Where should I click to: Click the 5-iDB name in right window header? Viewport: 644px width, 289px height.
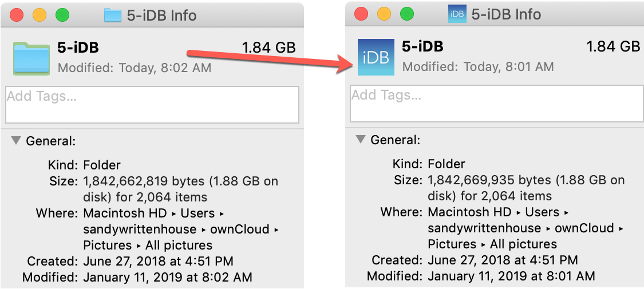click(x=422, y=46)
